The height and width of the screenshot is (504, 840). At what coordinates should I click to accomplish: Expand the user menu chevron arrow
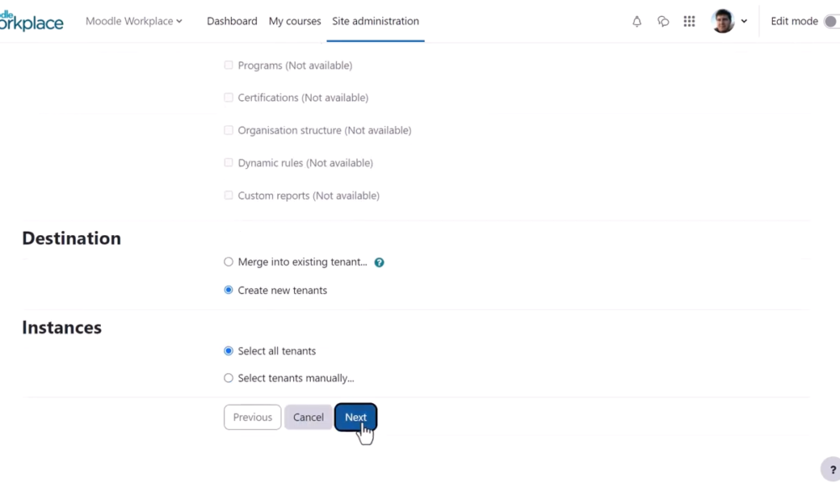click(744, 22)
